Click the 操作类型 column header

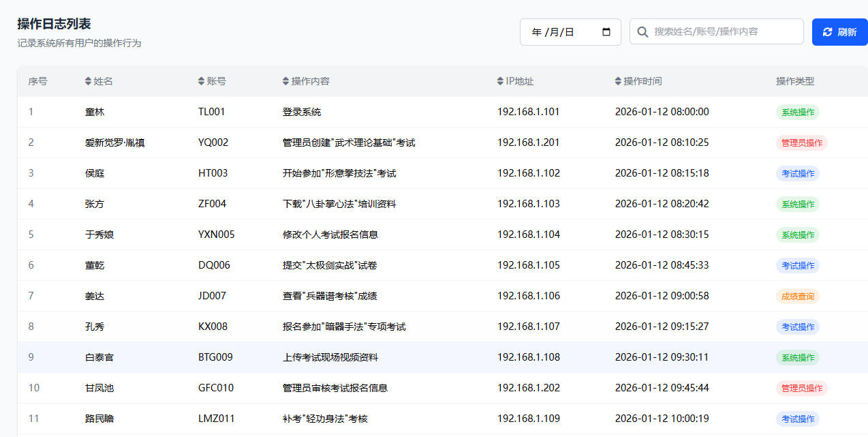(x=794, y=81)
